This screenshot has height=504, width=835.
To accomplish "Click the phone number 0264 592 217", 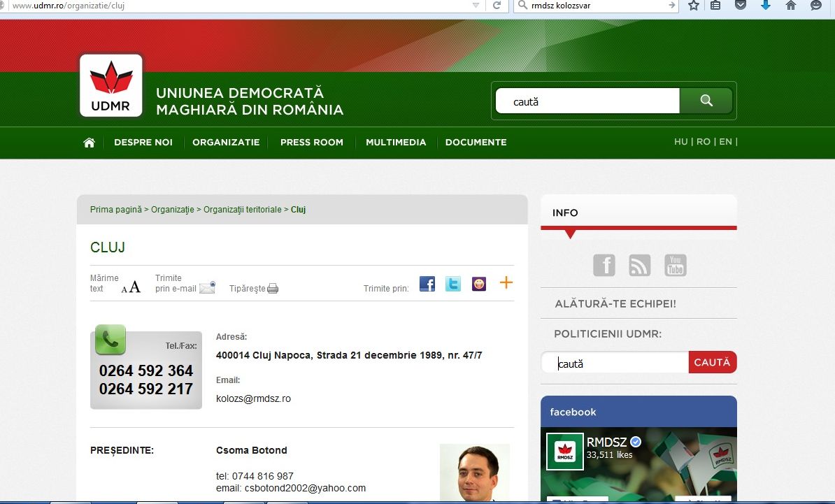I will tap(146, 389).
